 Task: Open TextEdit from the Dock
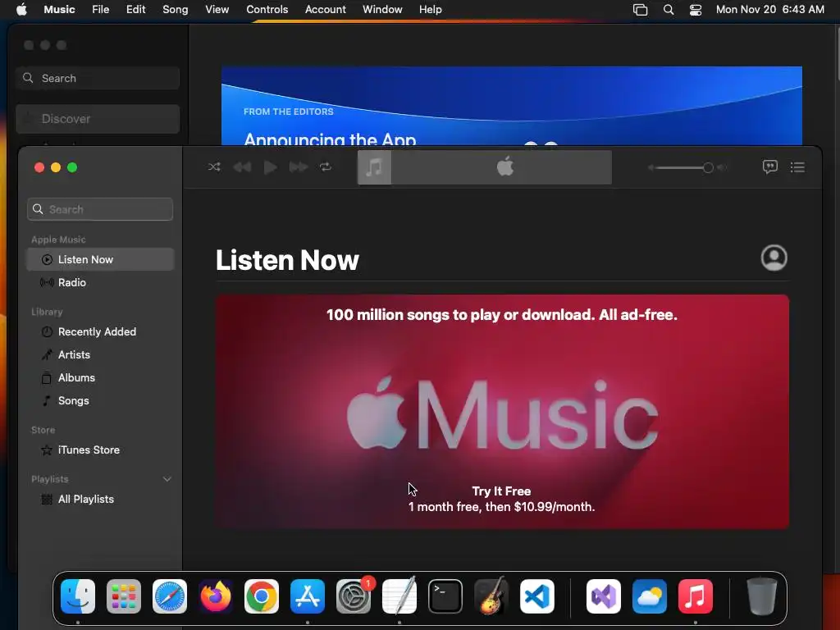(x=399, y=596)
